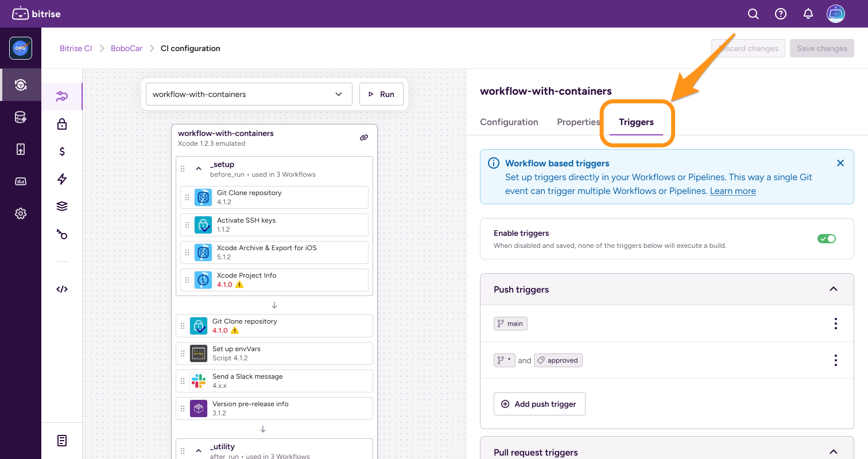Select the Git Clone repository 4.1.2 step
Image resolution: width=868 pixels, height=459 pixels.
click(x=274, y=197)
